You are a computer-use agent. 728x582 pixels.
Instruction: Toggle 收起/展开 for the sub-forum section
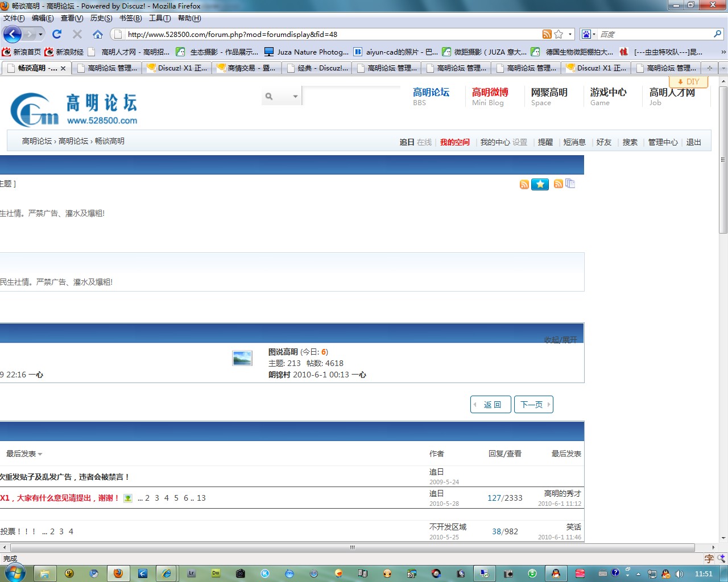(560, 340)
